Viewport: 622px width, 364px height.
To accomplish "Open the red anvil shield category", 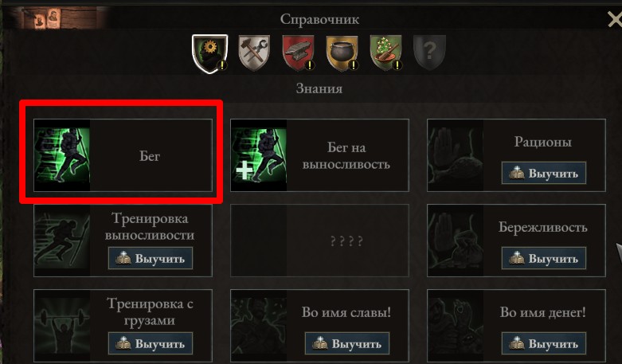I will 298,53.
